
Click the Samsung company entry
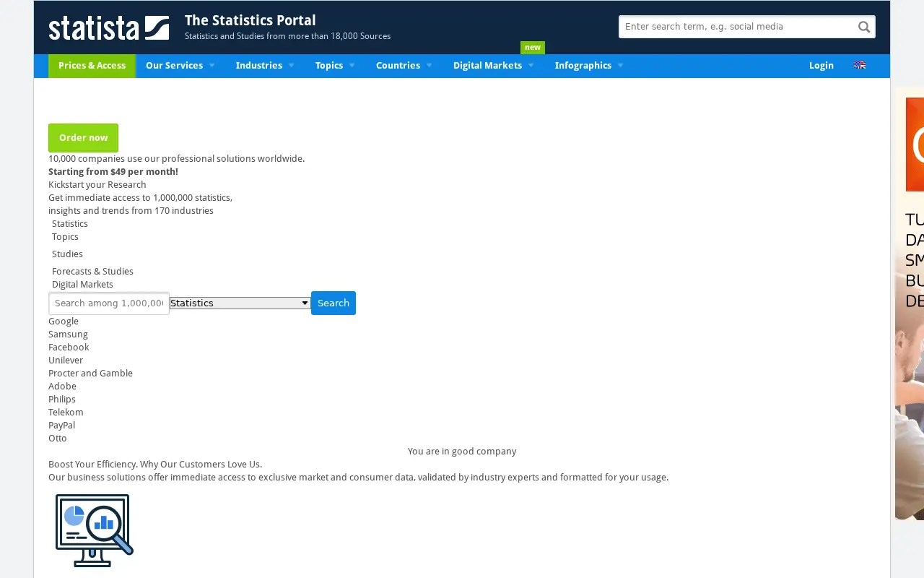coord(68,335)
